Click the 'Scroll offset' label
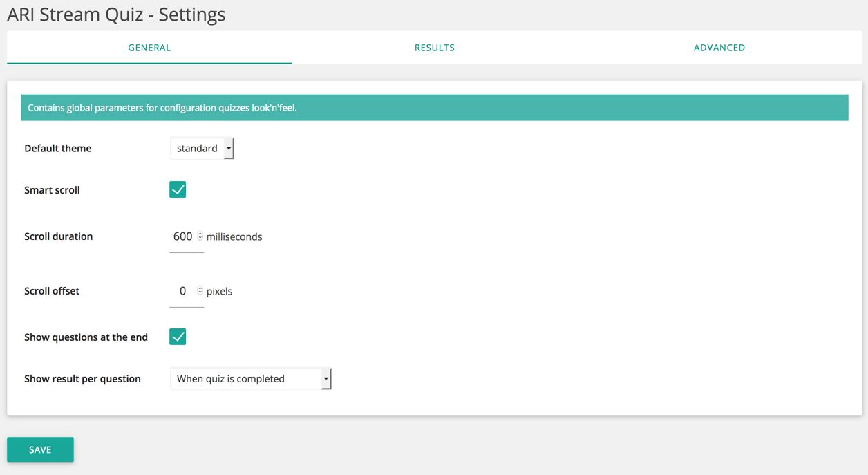The height and width of the screenshot is (475, 868). [52, 291]
